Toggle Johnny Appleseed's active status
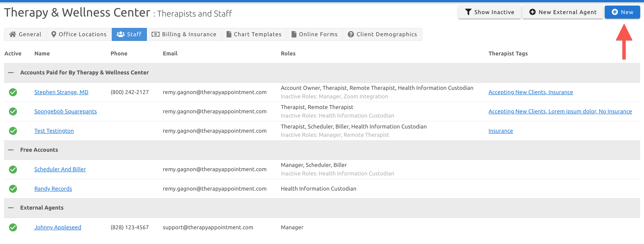 point(13,227)
